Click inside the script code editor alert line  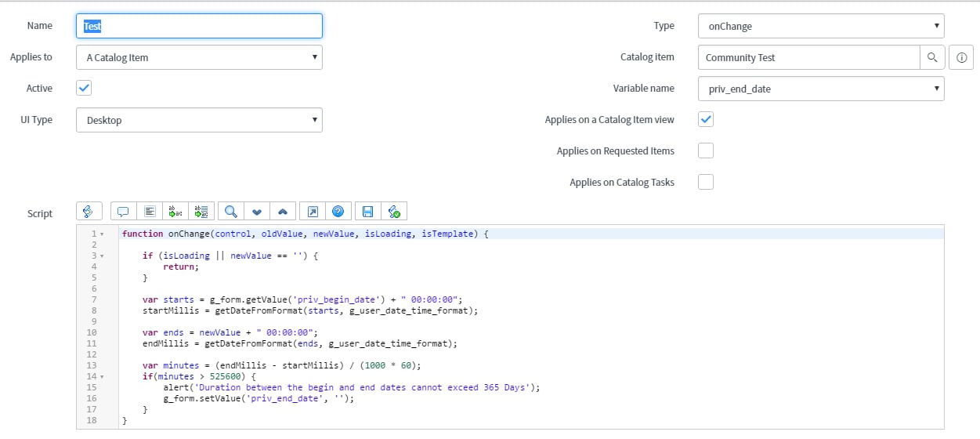pos(352,387)
